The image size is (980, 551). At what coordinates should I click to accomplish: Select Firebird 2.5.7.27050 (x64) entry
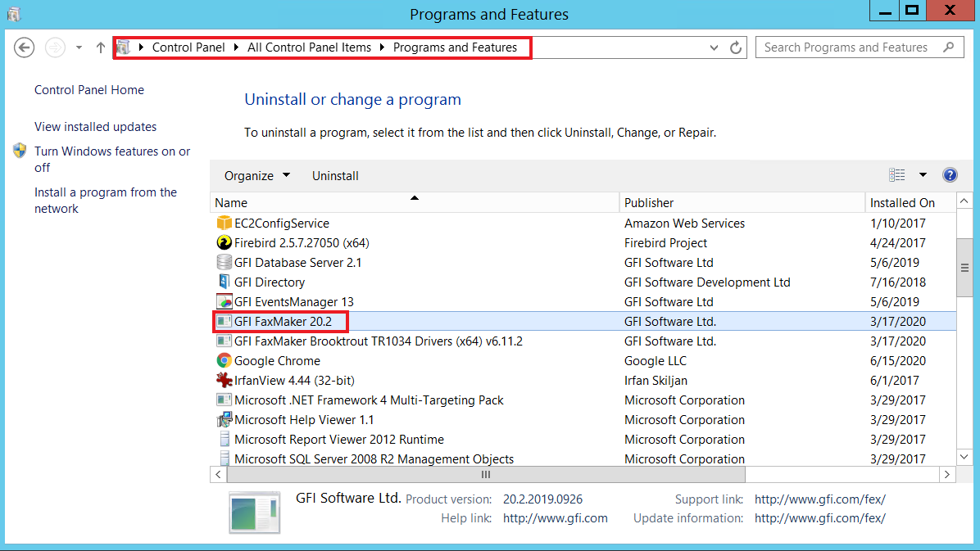coord(302,242)
